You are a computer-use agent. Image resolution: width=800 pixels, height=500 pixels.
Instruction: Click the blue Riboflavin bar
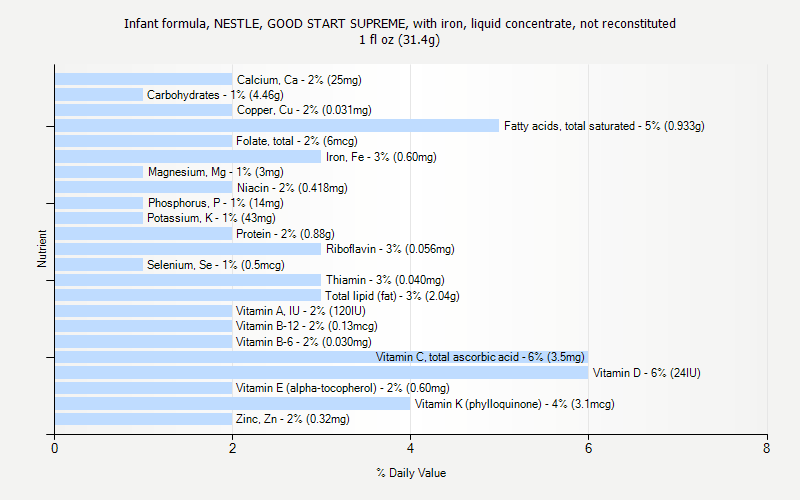[188, 249]
